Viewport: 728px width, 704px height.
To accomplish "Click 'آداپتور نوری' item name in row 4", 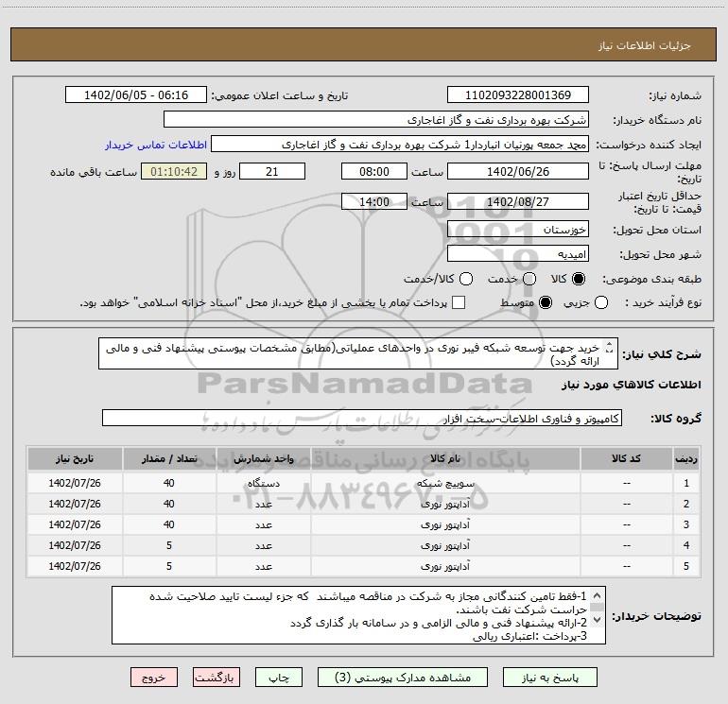I will (445, 546).
